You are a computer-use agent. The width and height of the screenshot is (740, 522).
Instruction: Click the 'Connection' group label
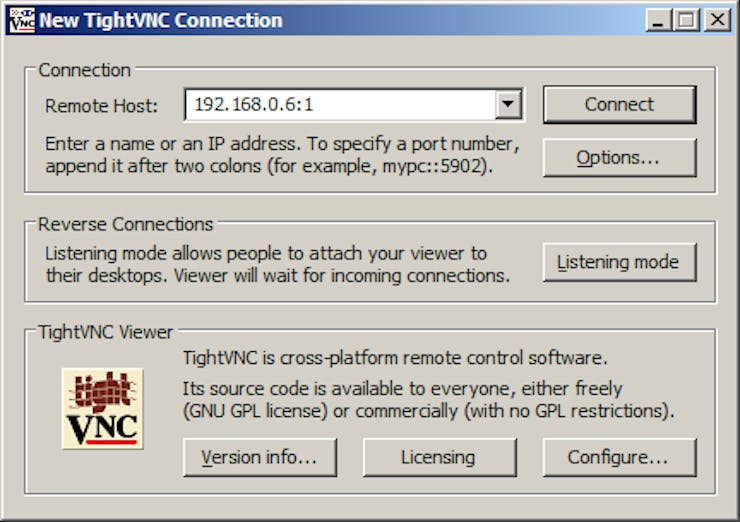[84, 70]
